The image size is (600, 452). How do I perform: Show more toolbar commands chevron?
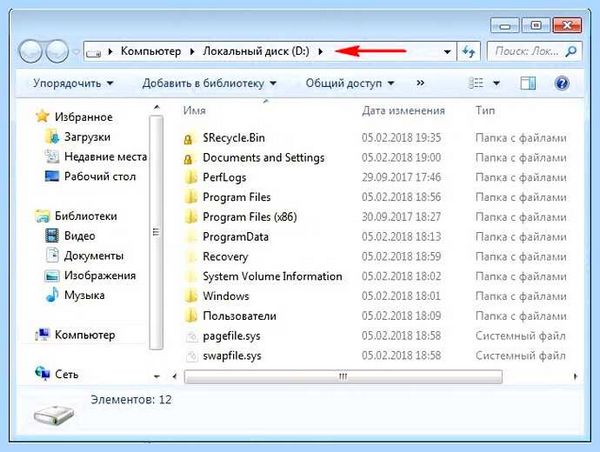[x=420, y=83]
